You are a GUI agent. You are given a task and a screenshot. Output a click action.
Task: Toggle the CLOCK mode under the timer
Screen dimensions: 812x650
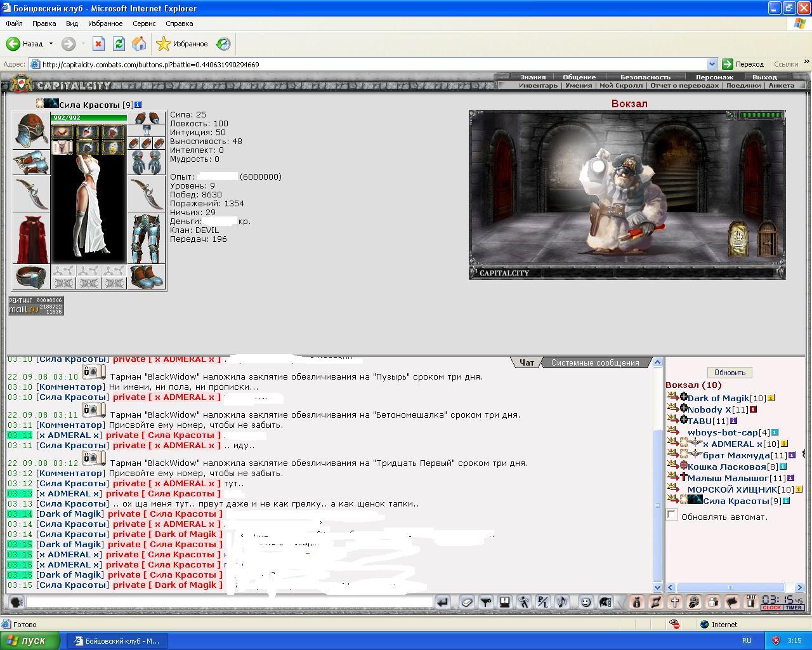(771, 608)
